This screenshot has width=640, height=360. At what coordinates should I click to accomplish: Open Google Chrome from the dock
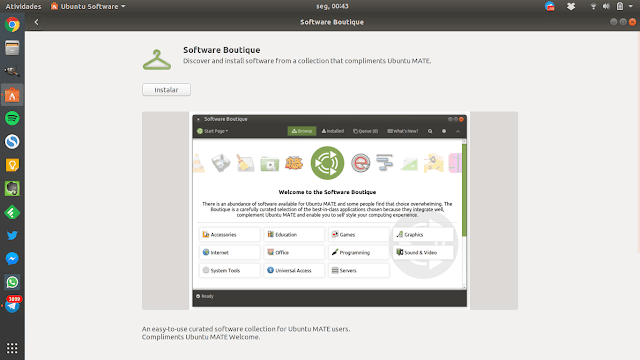pyautogui.click(x=12, y=24)
